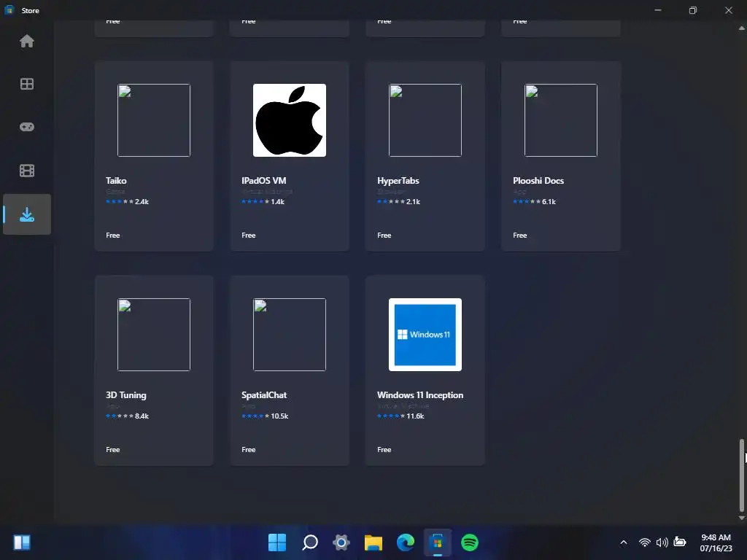Open the 3D Tuning app thumbnail

click(154, 335)
